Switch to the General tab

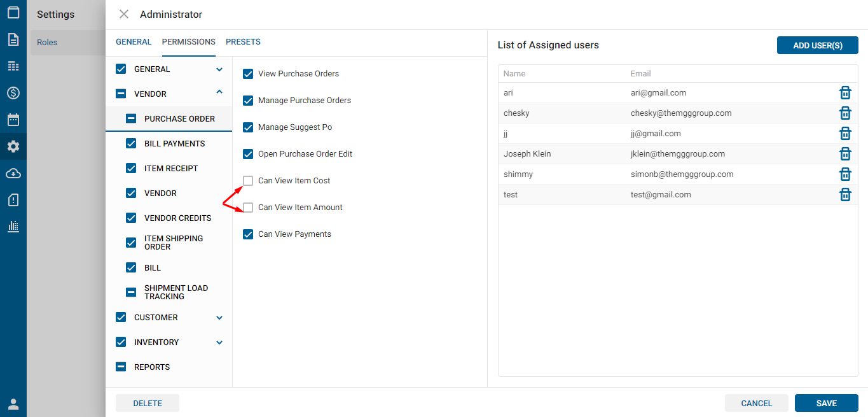point(134,42)
